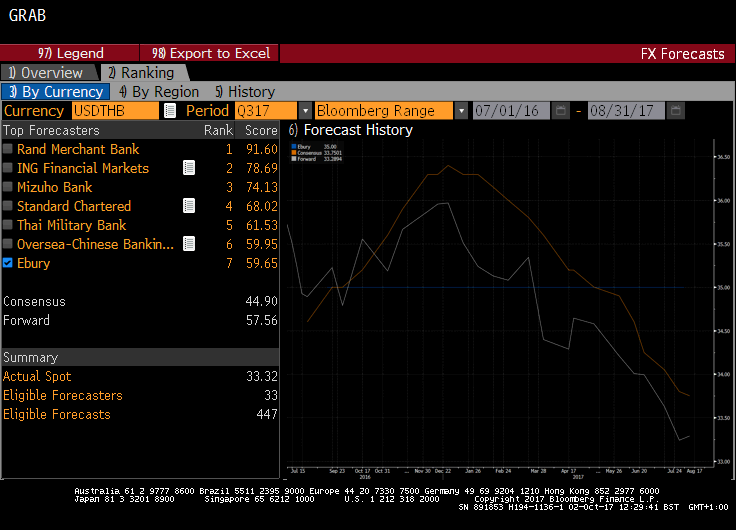The image size is (736, 530).
Task: Switch to the Overview tab
Action: [x=50, y=73]
